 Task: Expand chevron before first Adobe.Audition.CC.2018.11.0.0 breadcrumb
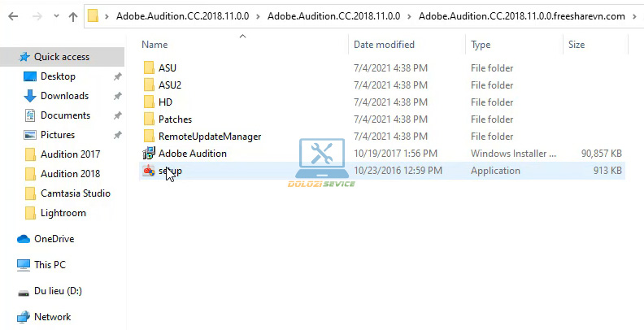(x=107, y=16)
